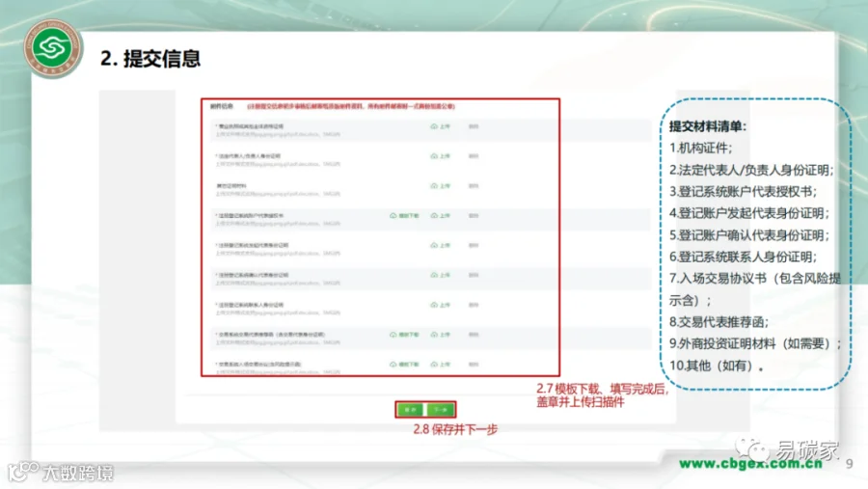Delete file in 发起代表身份证明 row
Screen dimensions: 868x489
(x=474, y=245)
